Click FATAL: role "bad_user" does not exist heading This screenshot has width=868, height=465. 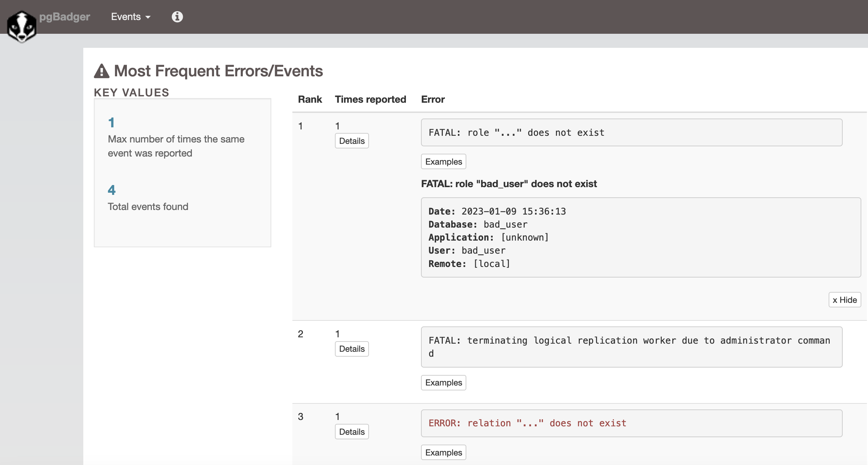click(509, 184)
